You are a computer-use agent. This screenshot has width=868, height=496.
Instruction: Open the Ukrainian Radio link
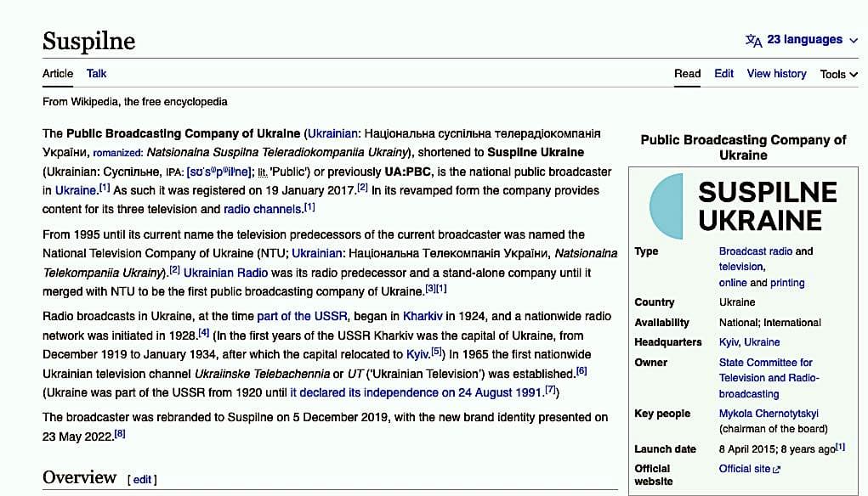pos(225,273)
